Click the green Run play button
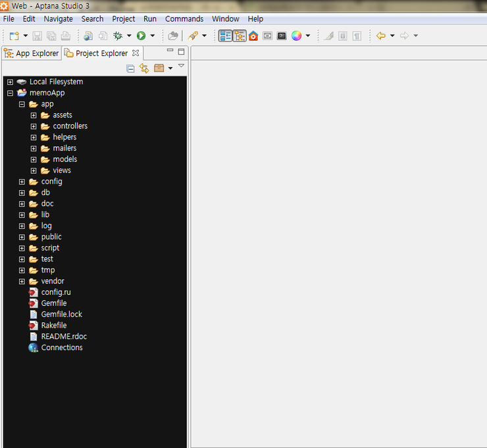 141,36
